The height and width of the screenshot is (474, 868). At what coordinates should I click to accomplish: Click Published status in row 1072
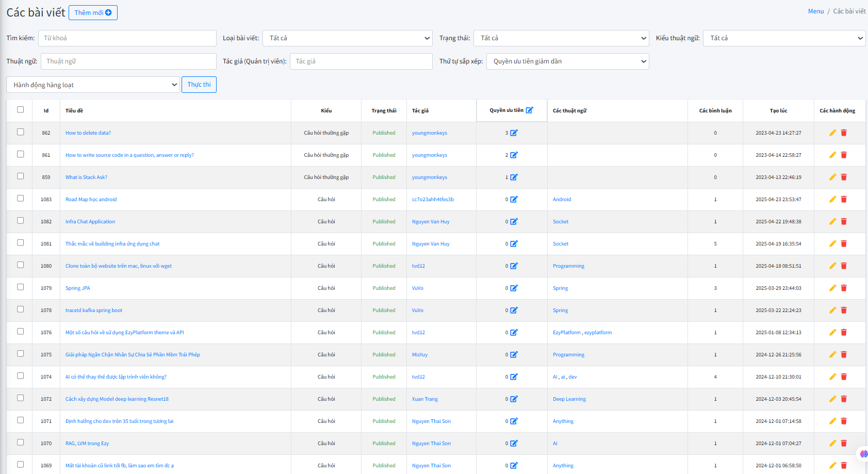tap(384, 399)
